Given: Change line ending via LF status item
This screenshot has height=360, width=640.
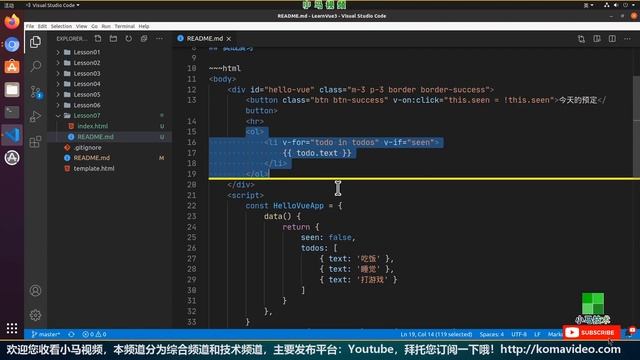Looking at the screenshot, I should 537,334.
